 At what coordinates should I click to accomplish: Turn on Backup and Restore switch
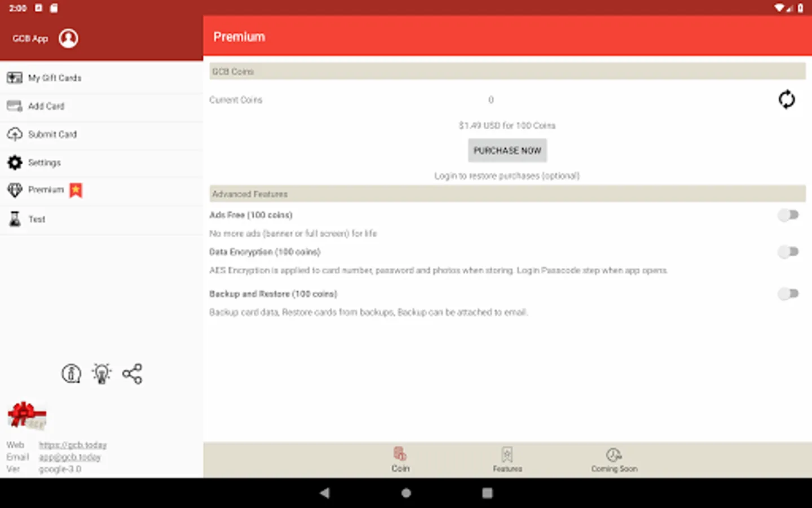click(x=788, y=294)
